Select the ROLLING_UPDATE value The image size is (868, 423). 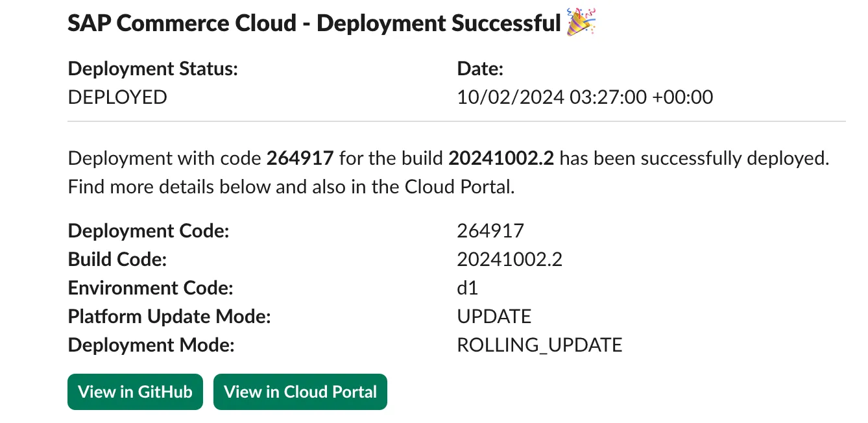click(539, 345)
